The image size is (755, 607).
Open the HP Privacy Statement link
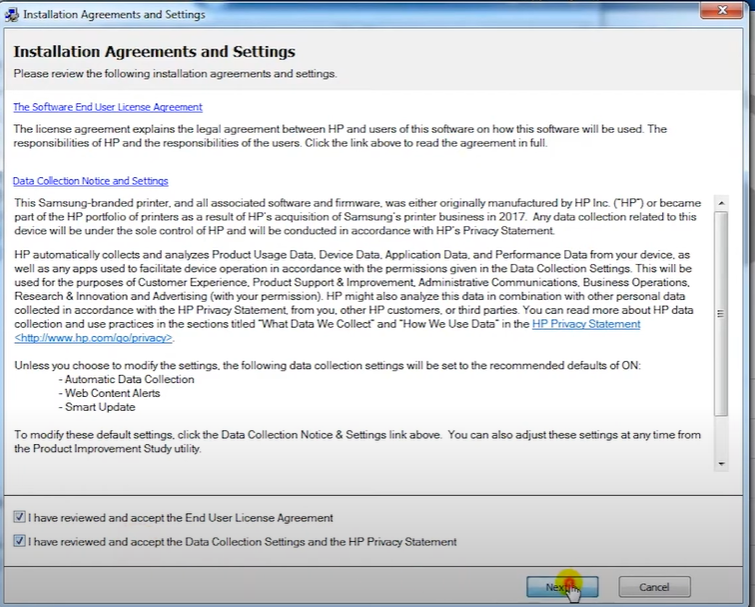coord(586,324)
